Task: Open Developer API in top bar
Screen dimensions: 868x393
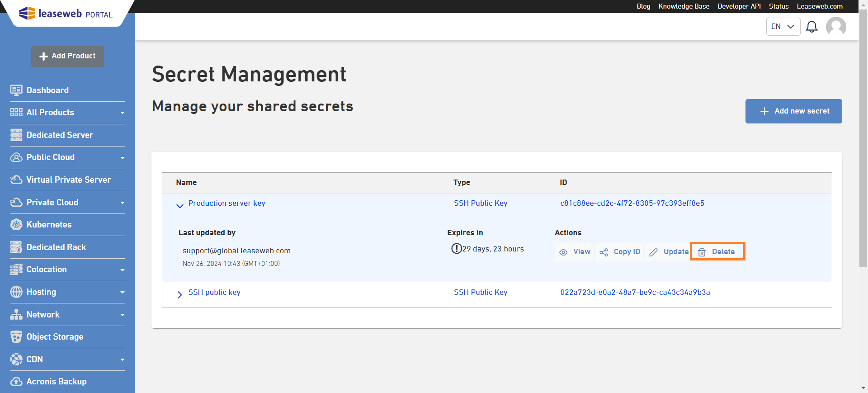Action: [x=739, y=6]
